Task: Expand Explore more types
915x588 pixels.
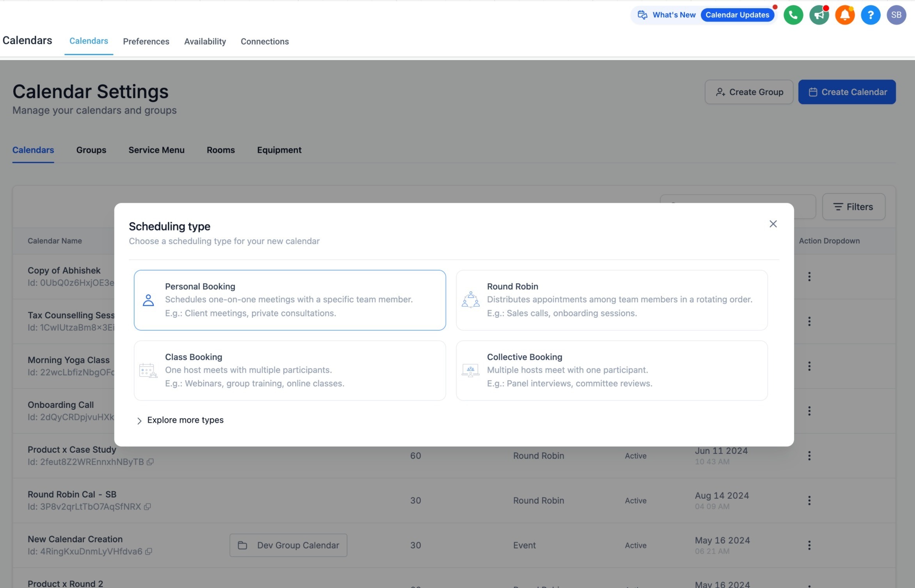Action: 180,420
